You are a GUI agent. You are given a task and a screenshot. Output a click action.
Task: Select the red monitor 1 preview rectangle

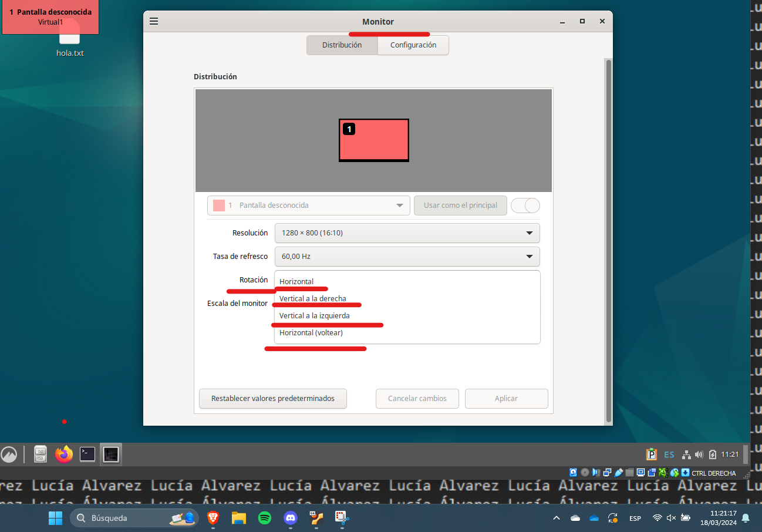374,140
